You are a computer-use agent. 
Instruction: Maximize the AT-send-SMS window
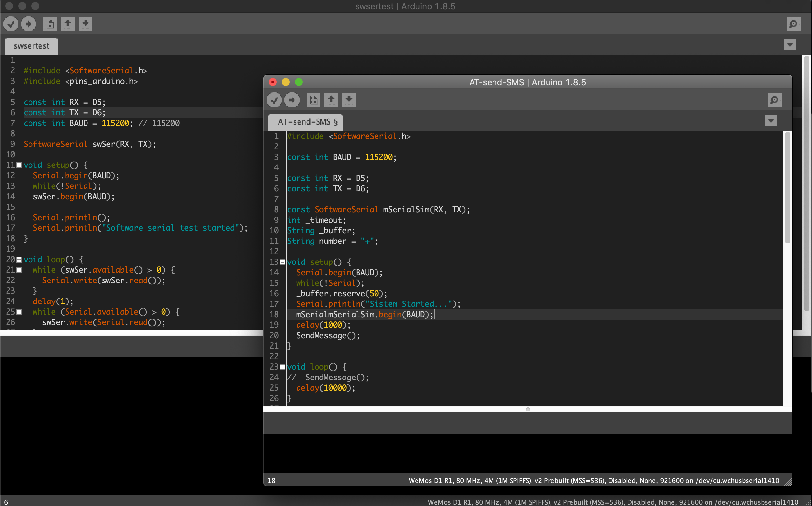click(x=299, y=82)
